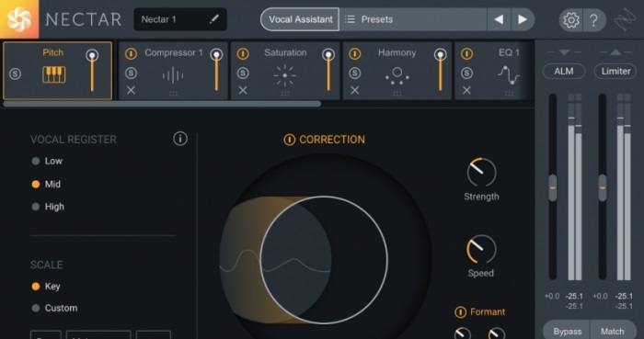This screenshot has height=339, width=644.
Task: Click the iZotope logo at top right
Action: (x=625, y=19)
